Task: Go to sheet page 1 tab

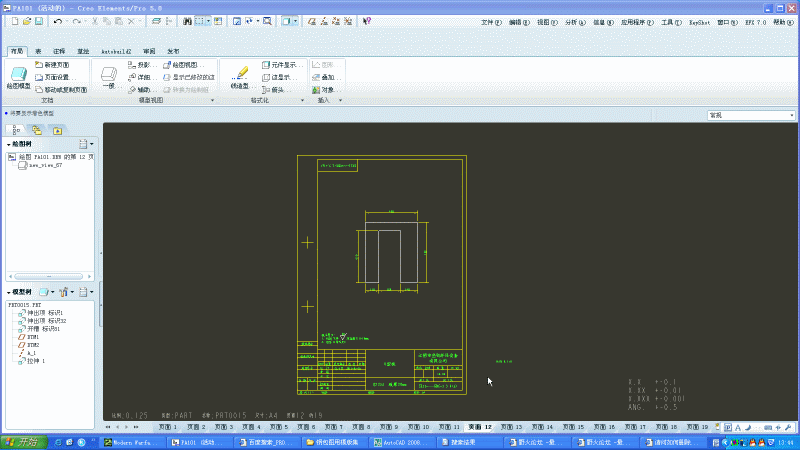Action: [x=167, y=427]
